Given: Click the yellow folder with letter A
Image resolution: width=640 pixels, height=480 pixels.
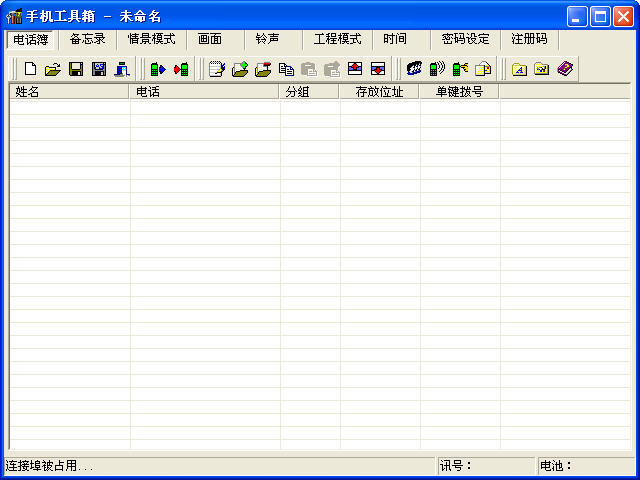Looking at the screenshot, I should pos(519,69).
